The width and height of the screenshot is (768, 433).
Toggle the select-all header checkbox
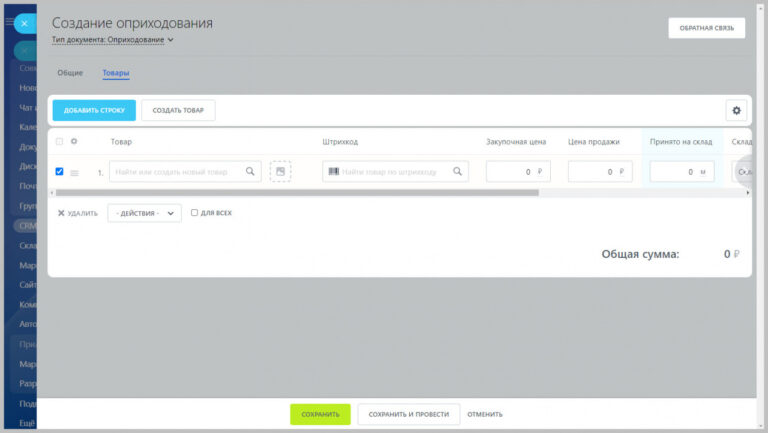[x=59, y=142]
